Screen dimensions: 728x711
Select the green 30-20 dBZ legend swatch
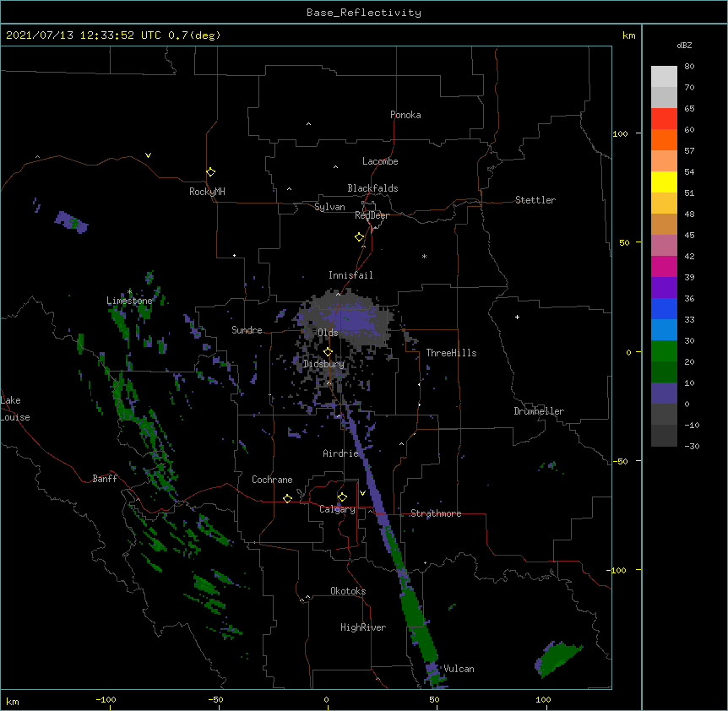pos(664,351)
